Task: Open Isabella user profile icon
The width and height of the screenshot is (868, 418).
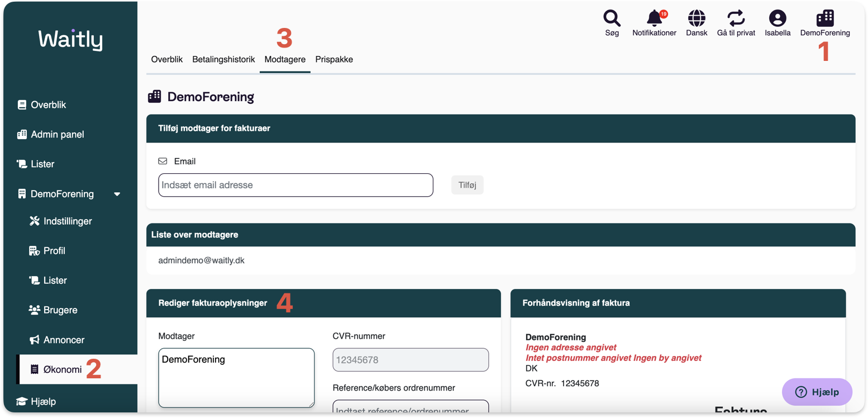Action: (x=777, y=18)
